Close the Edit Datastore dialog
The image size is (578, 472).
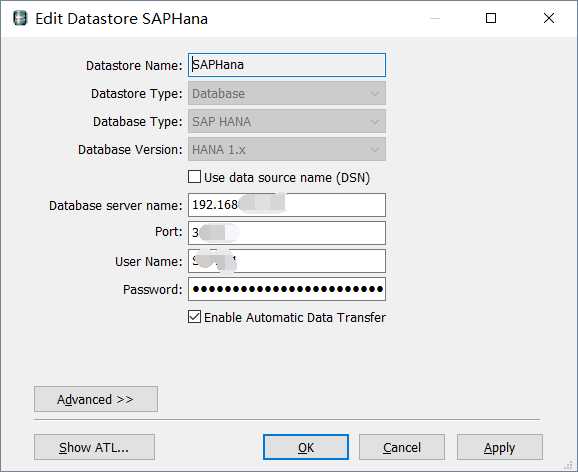[x=549, y=18]
